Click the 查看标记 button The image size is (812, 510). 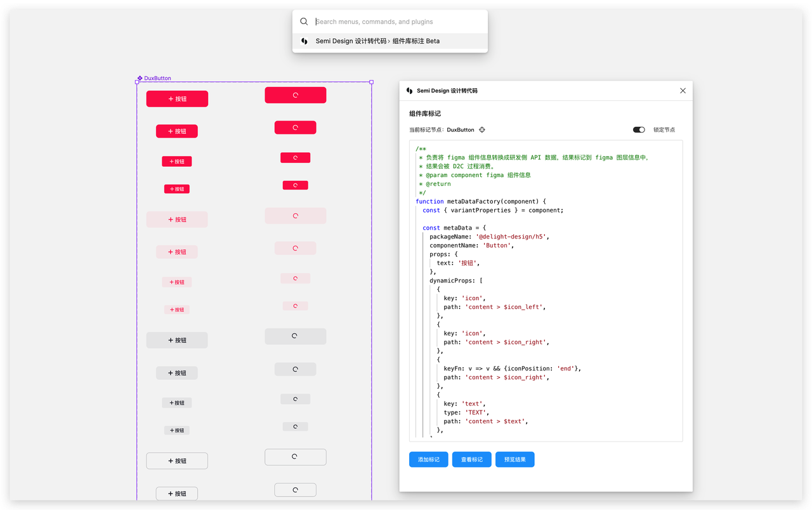[x=471, y=459]
